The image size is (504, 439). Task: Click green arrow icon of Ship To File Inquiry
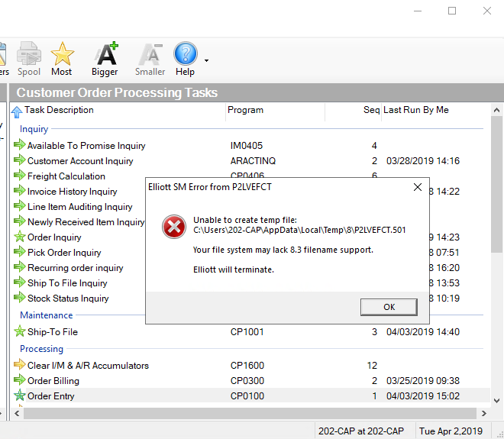20,282
